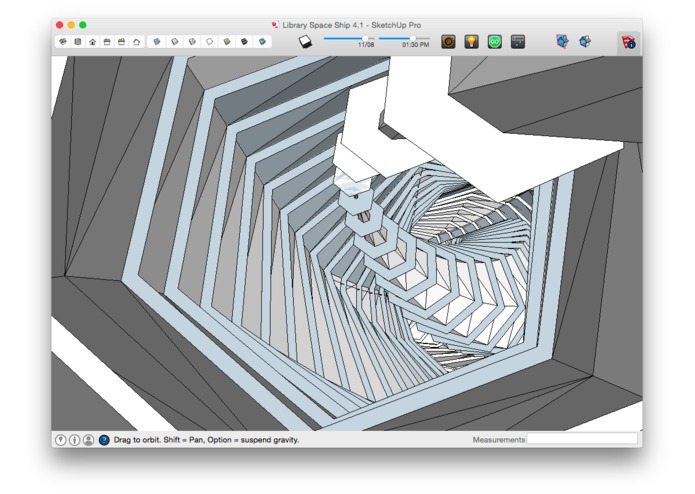Minimize the SketchUp window with yellow button
Image resolution: width=695 pixels, height=494 pixels.
(71, 25)
